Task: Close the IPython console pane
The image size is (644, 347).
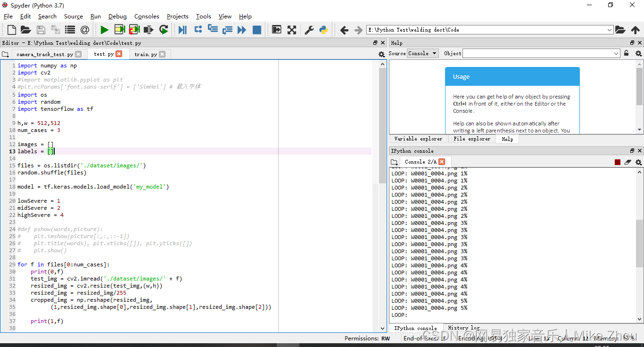Action: coord(639,151)
